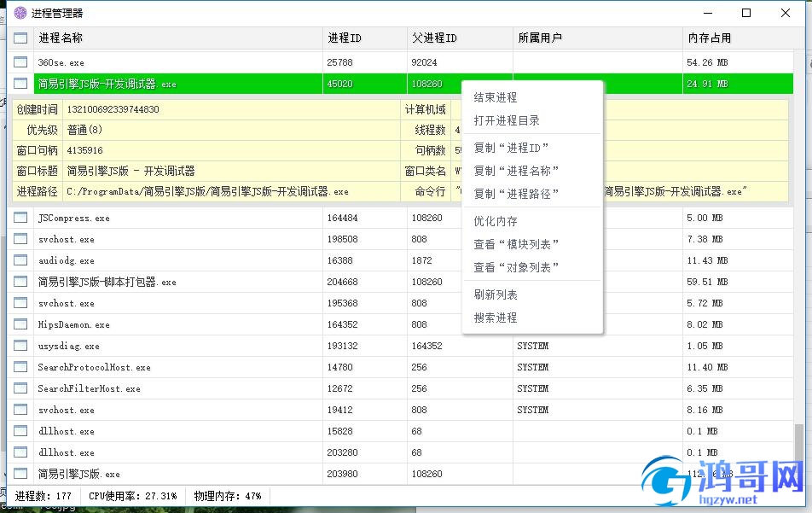Click window handle value 4135916

85,150
